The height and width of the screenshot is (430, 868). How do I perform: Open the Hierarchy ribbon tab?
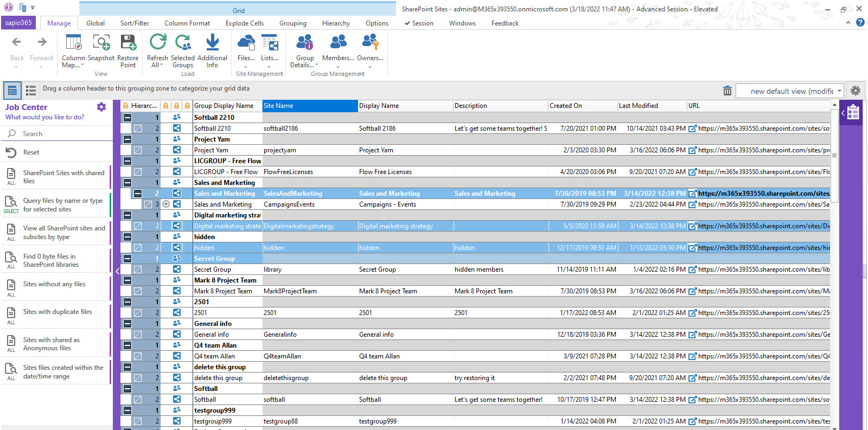pyautogui.click(x=336, y=23)
